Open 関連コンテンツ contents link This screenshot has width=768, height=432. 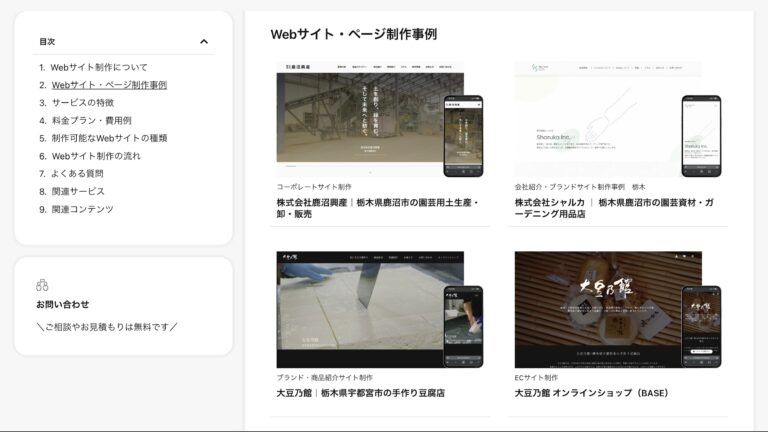(82, 209)
